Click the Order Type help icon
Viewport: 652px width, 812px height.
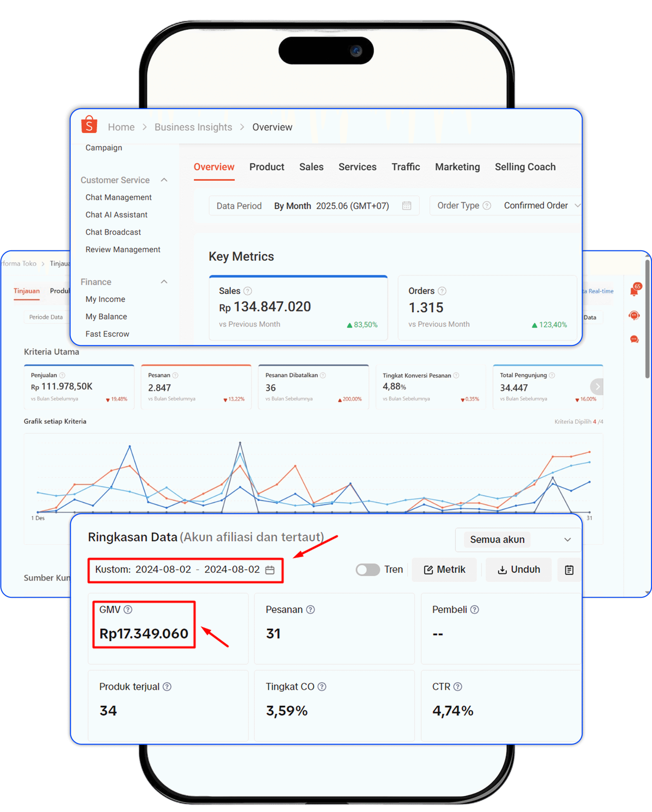click(487, 206)
